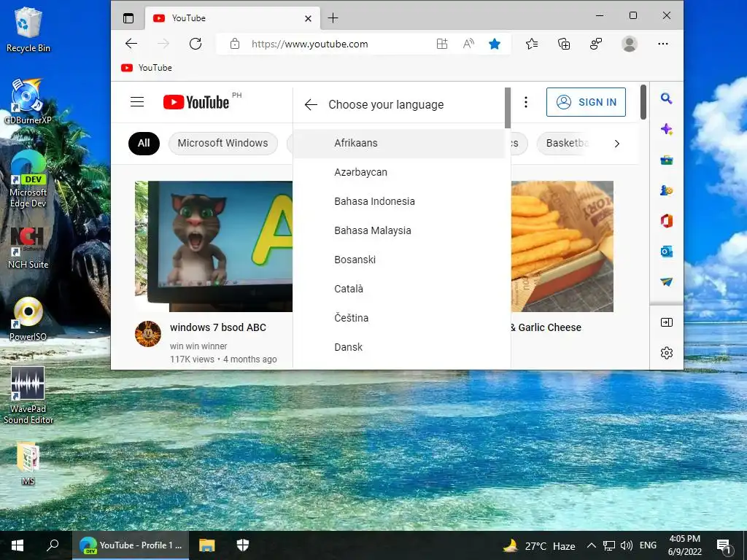Click the YouTube logo
The image size is (747, 560).
196,102
